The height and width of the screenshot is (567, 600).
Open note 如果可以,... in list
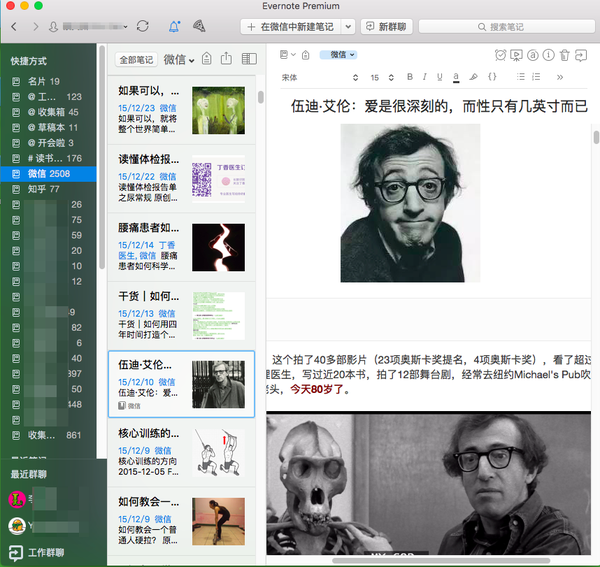click(x=182, y=110)
